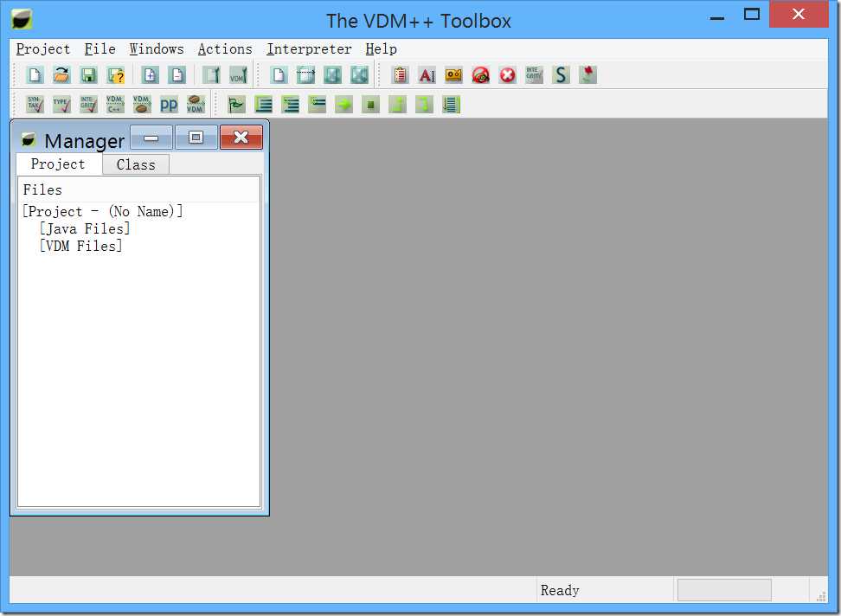Remove file from project with minus-page icon
The width and height of the screenshot is (841, 616).
click(177, 75)
